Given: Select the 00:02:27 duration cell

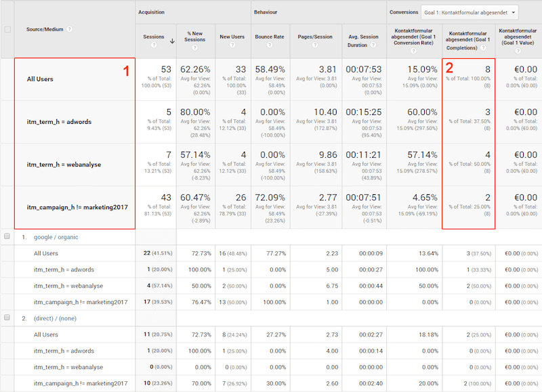Looking at the screenshot, I should coord(371,334).
